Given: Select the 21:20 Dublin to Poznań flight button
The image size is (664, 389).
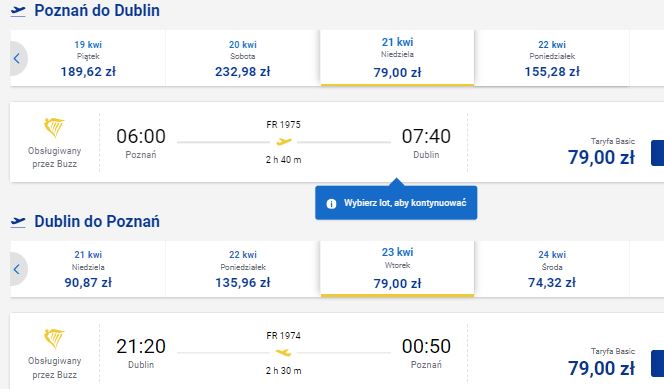Looking at the screenshot, I should pos(657,364).
